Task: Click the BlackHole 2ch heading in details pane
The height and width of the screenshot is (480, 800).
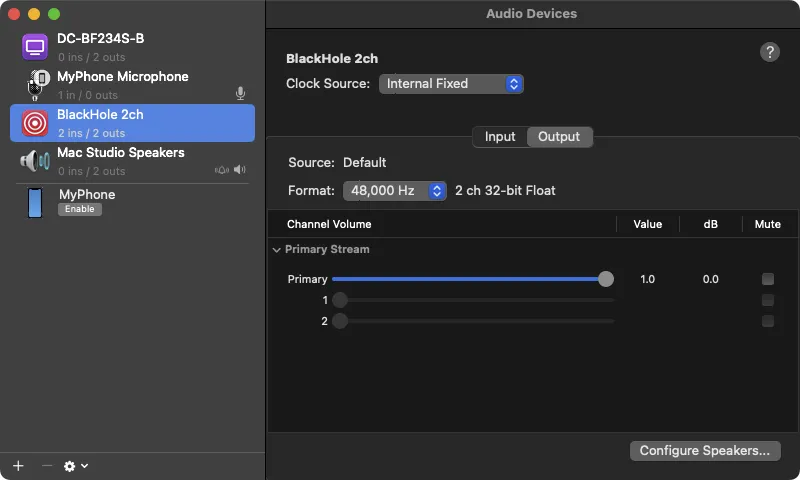Action: (332, 59)
